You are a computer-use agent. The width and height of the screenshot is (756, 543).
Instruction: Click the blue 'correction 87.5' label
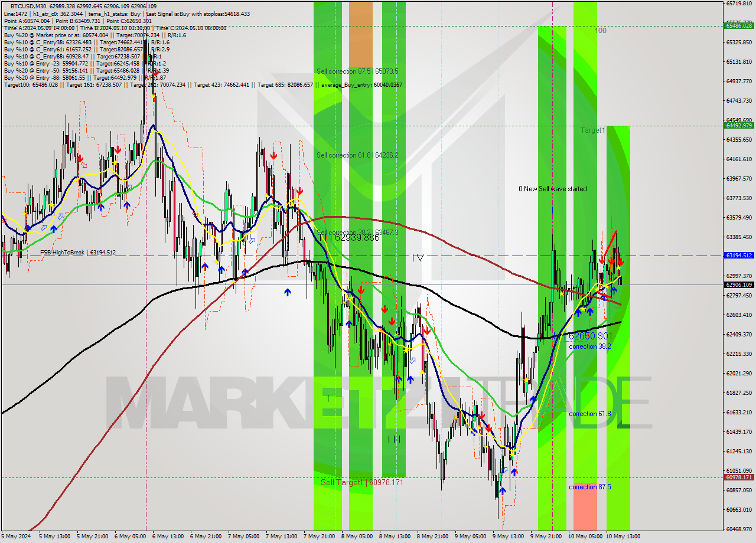coord(589,487)
